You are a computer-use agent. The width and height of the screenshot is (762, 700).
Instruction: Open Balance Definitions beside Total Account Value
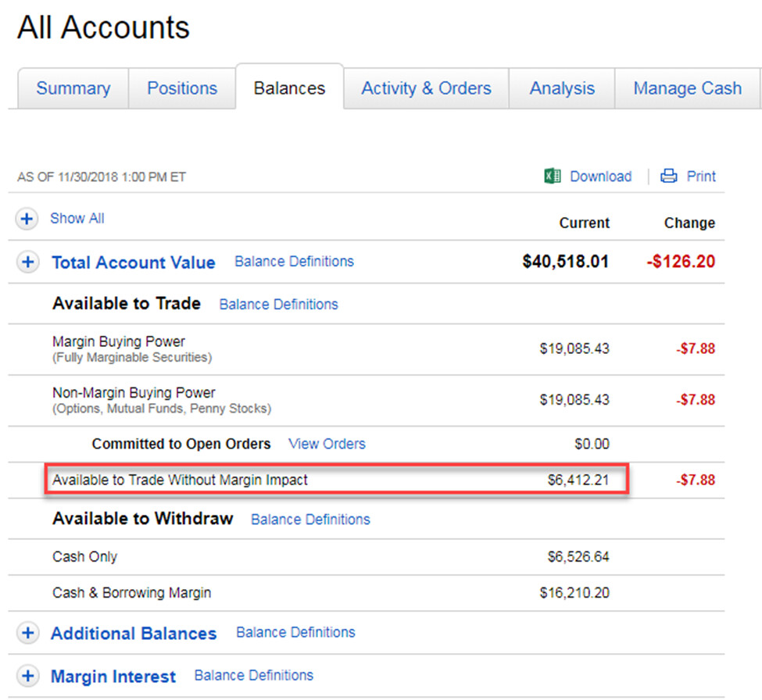click(294, 262)
